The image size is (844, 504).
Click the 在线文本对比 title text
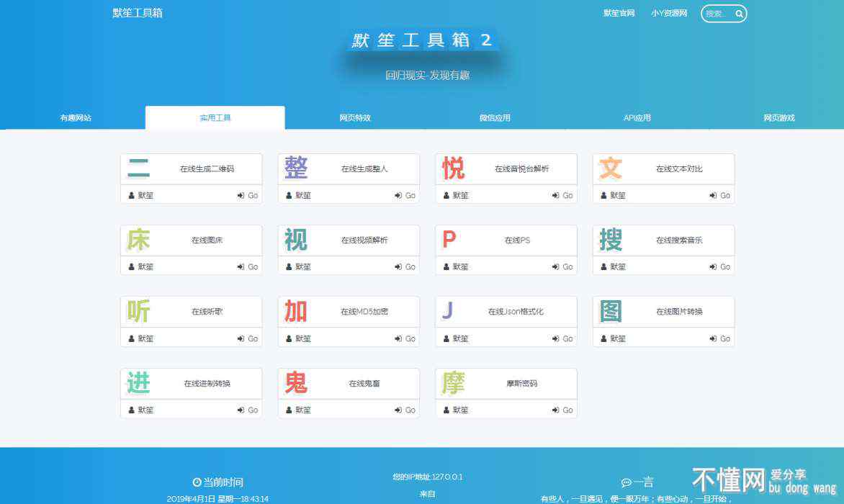coord(679,169)
